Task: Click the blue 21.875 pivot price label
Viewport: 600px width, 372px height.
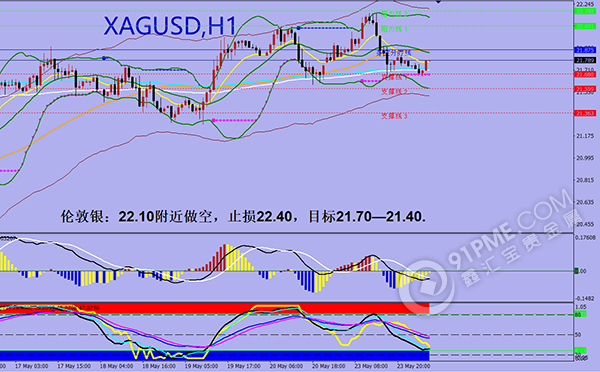Action: [x=585, y=50]
